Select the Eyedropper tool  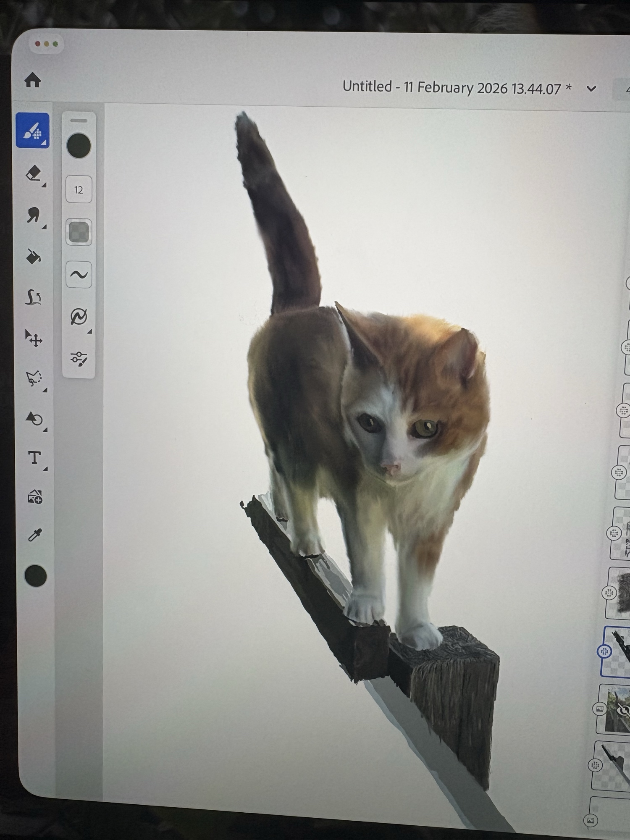tap(34, 535)
